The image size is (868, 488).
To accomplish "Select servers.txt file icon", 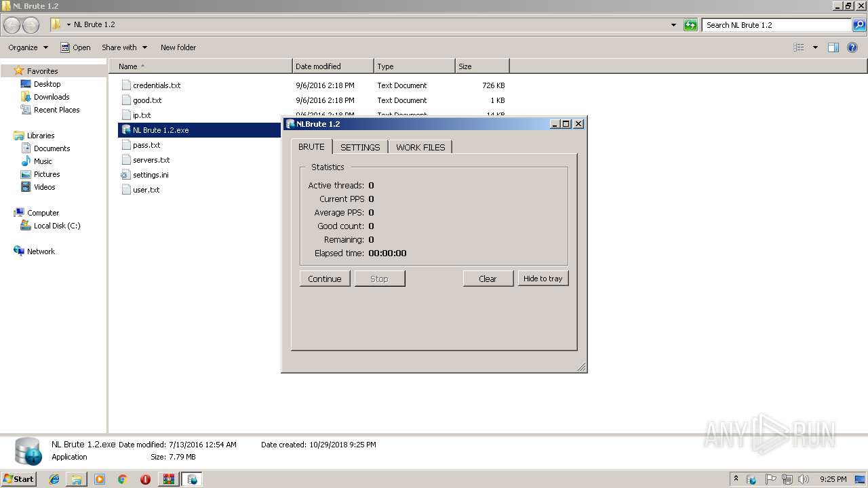I will click(x=125, y=160).
